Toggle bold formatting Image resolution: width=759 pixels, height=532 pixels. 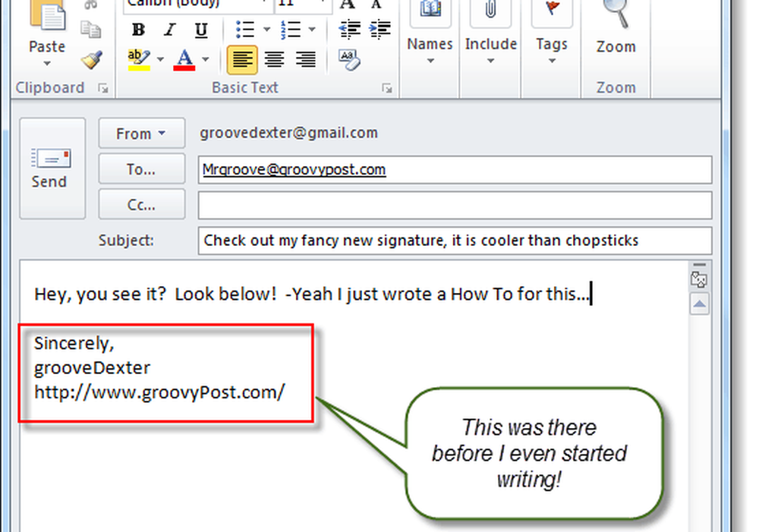click(138, 30)
